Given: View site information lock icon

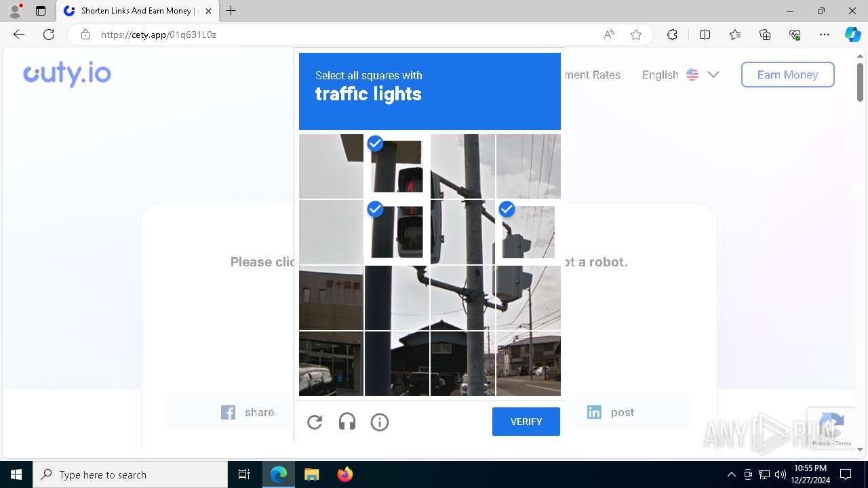Looking at the screenshot, I should tap(85, 35).
